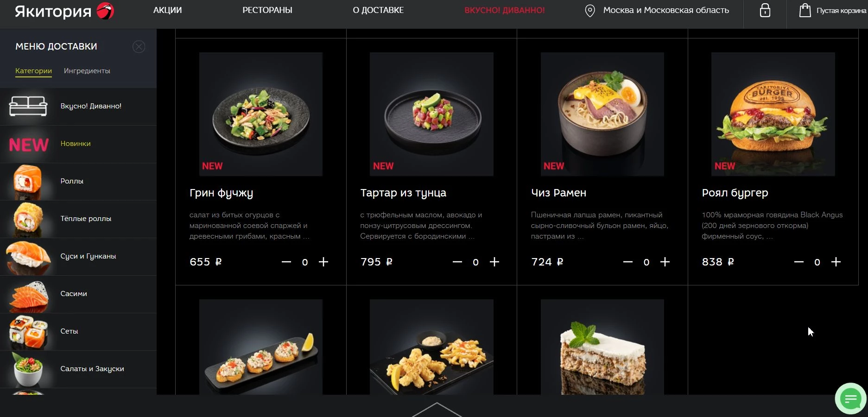This screenshot has width=868, height=417.
Task: Expand the bottom panel arrow
Action: pos(437,410)
